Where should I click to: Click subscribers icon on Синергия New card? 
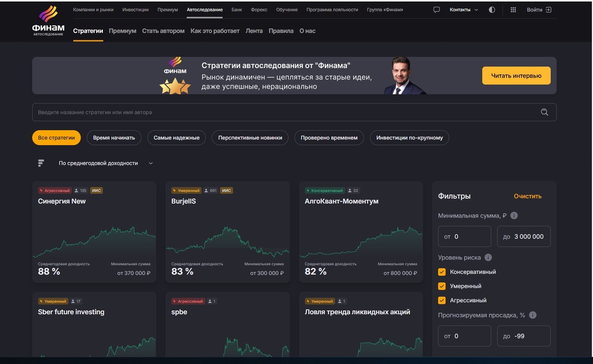[76, 191]
